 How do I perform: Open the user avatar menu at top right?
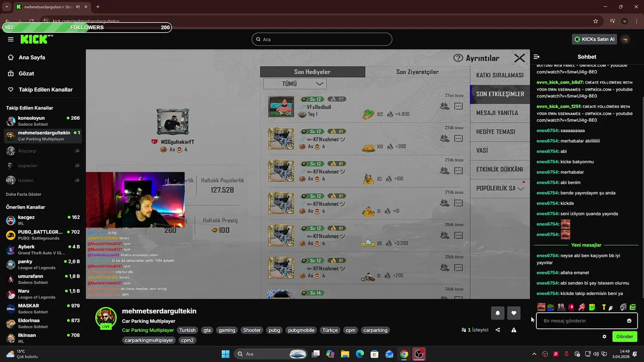pos(625,39)
